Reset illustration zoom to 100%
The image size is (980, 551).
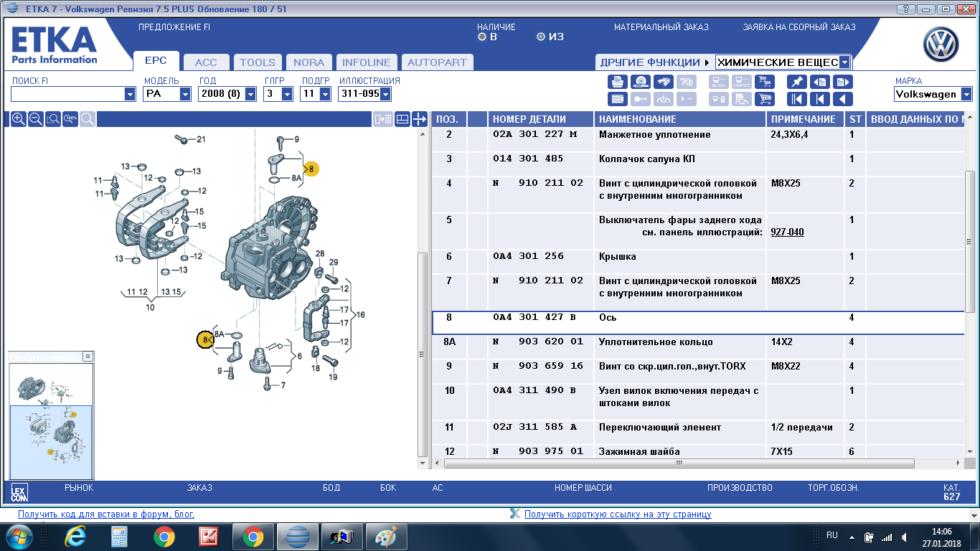70,119
